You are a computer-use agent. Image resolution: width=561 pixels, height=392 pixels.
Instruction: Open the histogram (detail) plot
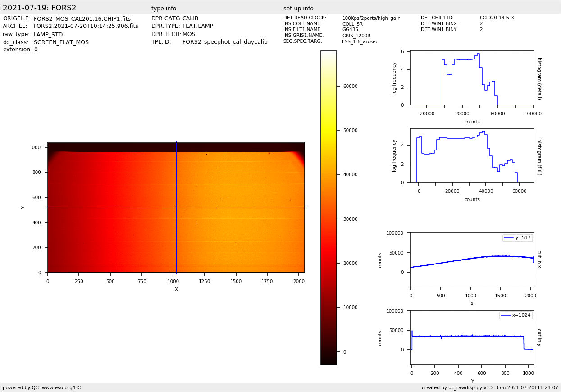(472, 78)
